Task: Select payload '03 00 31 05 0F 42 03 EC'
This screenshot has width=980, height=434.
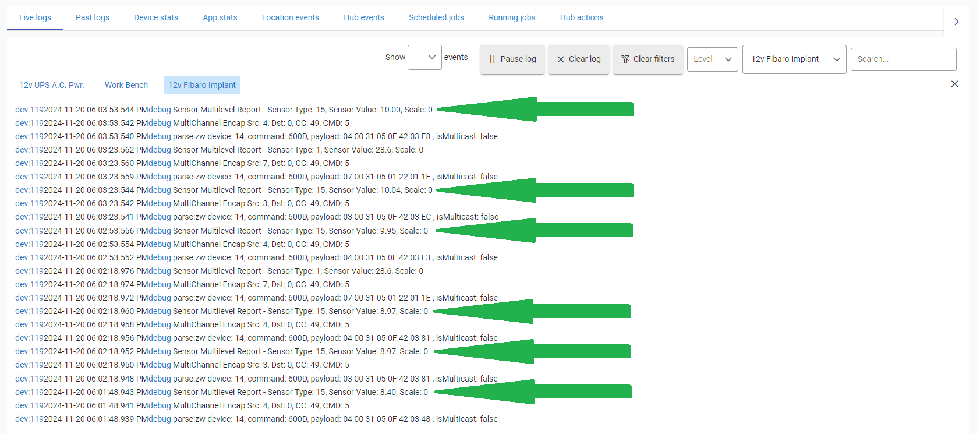Action: point(387,217)
